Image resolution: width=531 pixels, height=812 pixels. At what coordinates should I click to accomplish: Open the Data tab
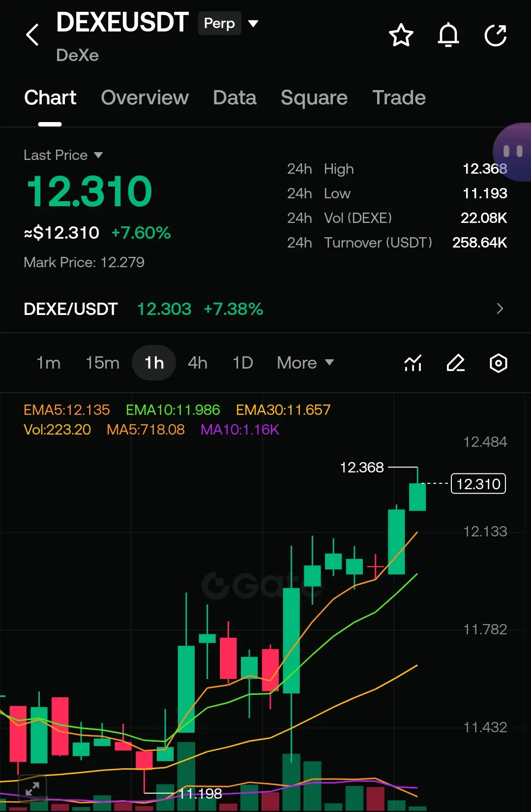235,97
